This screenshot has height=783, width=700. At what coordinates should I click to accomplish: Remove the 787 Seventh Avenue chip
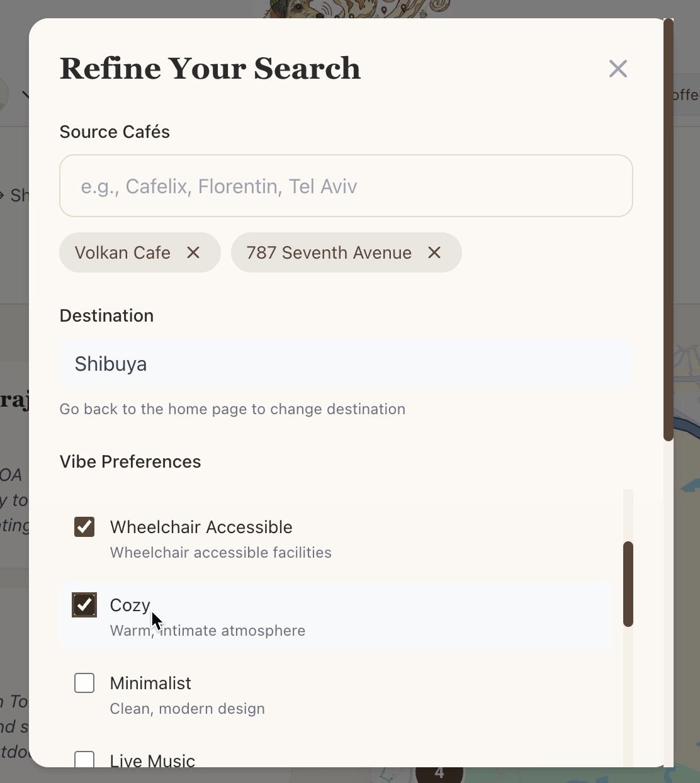(x=434, y=252)
